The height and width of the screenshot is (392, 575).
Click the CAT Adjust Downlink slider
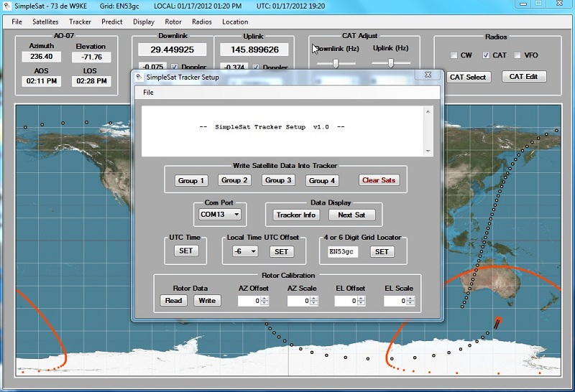(336, 63)
